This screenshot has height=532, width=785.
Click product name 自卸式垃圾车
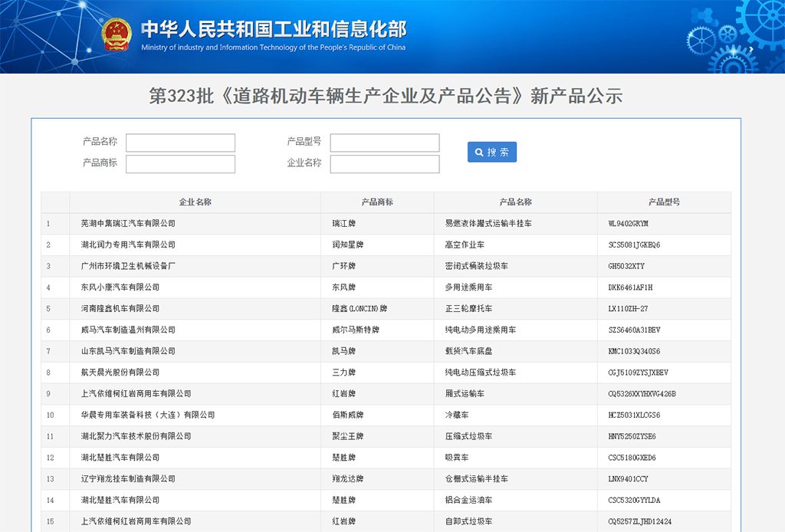point(468,521)
